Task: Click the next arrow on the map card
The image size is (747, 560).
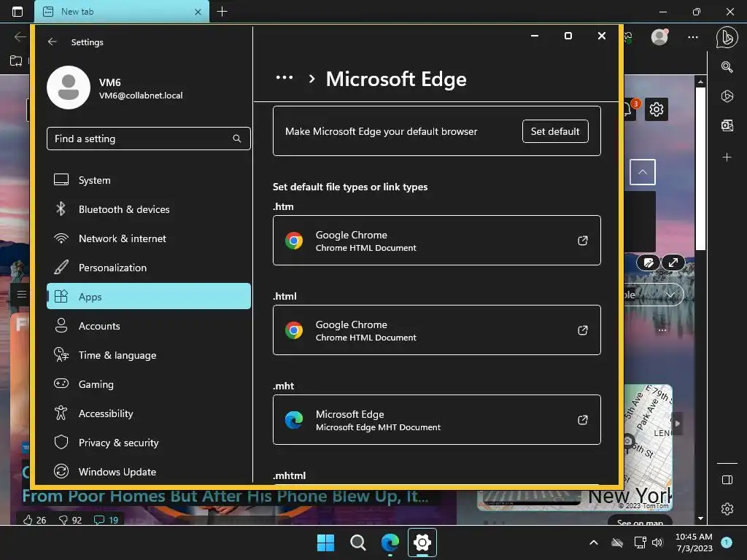Action: tap(677, 424)
